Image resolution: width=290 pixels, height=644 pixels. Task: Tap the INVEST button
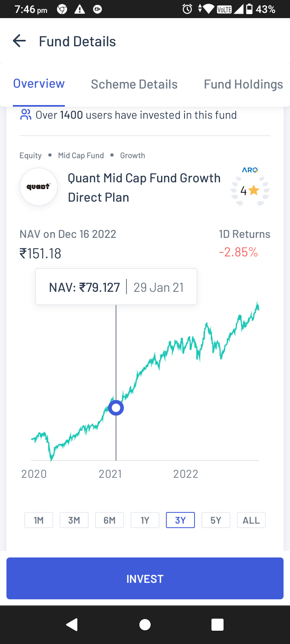coord(145,578)
